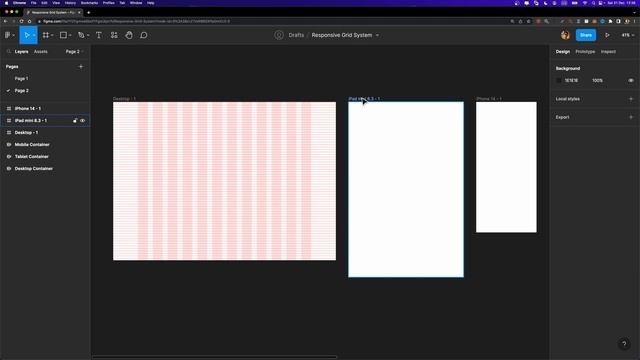Toggle background visibility eye icon
The image size is (640, 360).
coord(631,80)
